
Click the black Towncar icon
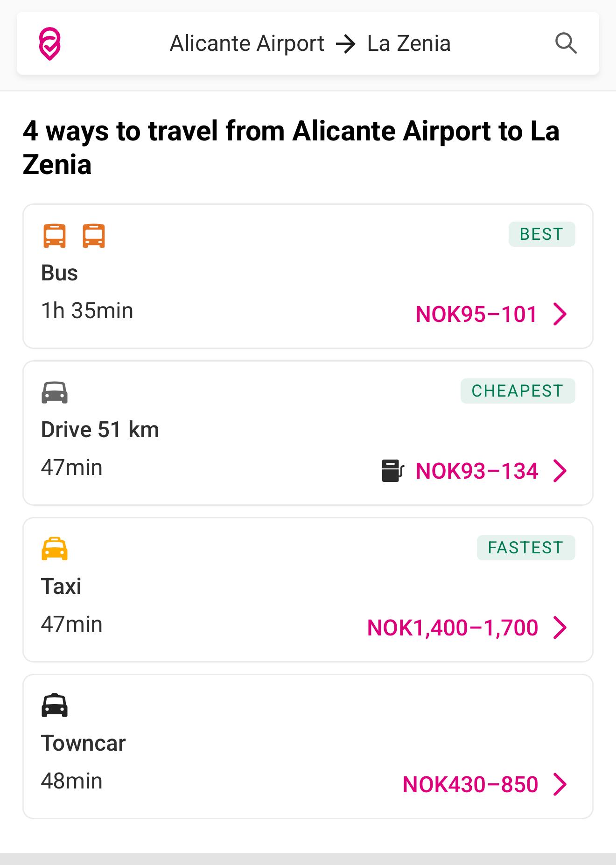tap(55, 705)
